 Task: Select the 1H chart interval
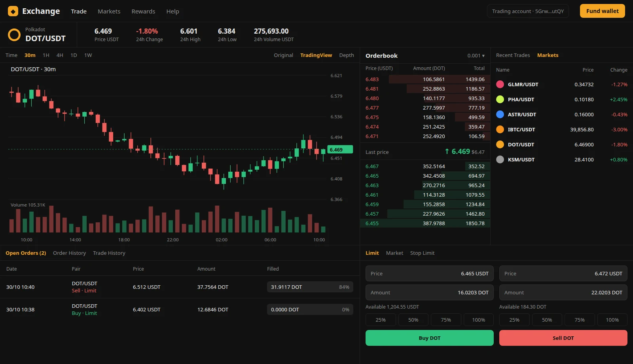click(x=46, y=55)
